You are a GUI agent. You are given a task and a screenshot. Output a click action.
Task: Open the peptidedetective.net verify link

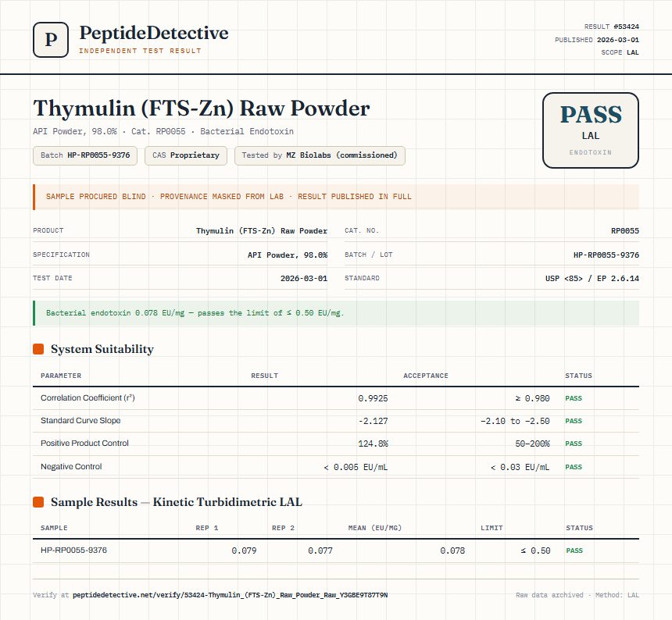(231, 595)
